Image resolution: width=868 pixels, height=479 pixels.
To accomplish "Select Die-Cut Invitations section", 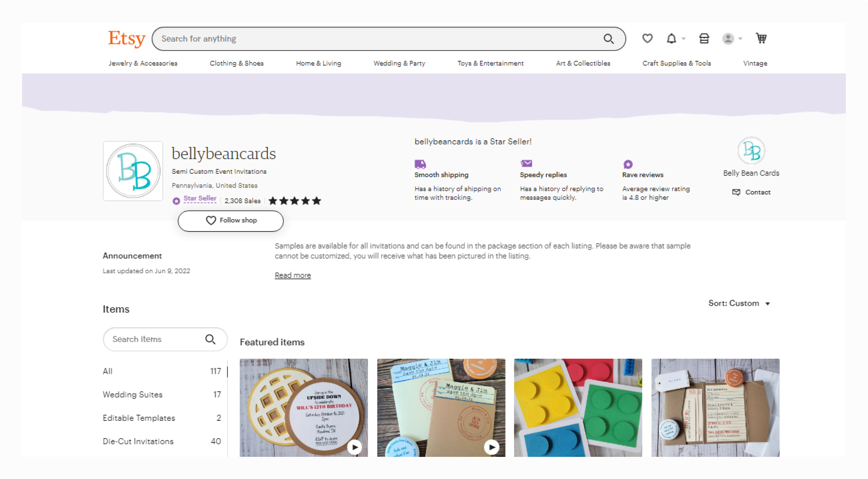I will point(162,441).
